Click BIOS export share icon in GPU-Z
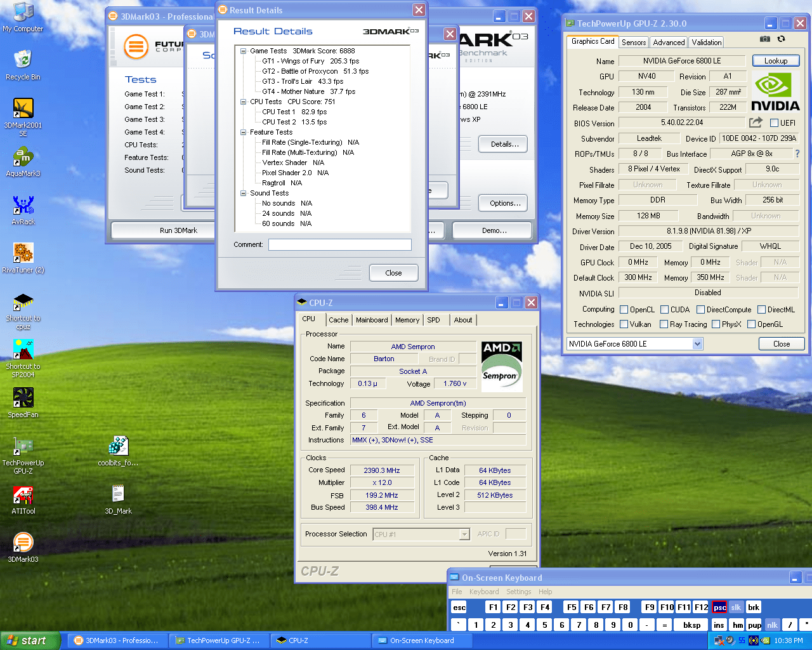Image resolution: width=812 pixels, height=650 pixels. [756, 123]
